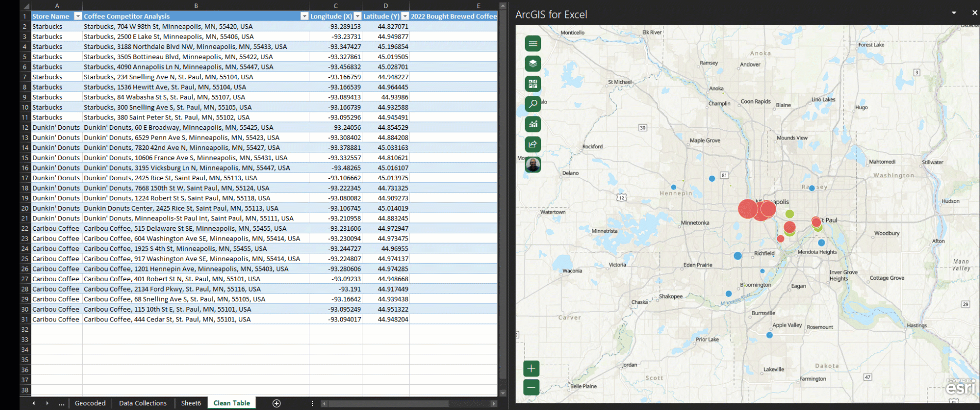The image size is (980, 410).
Task: Switch to the Data Collections sheet tab
Action: (143, 403)
